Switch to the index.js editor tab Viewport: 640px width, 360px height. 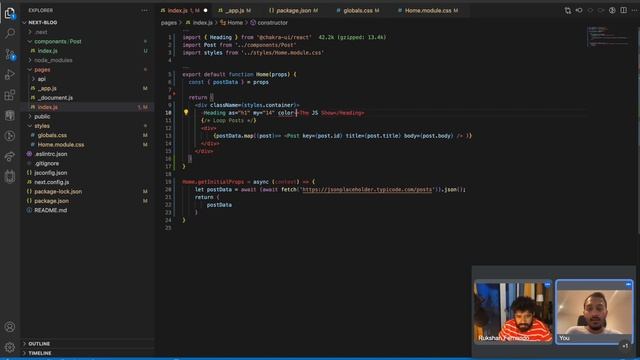pos(184,11)
